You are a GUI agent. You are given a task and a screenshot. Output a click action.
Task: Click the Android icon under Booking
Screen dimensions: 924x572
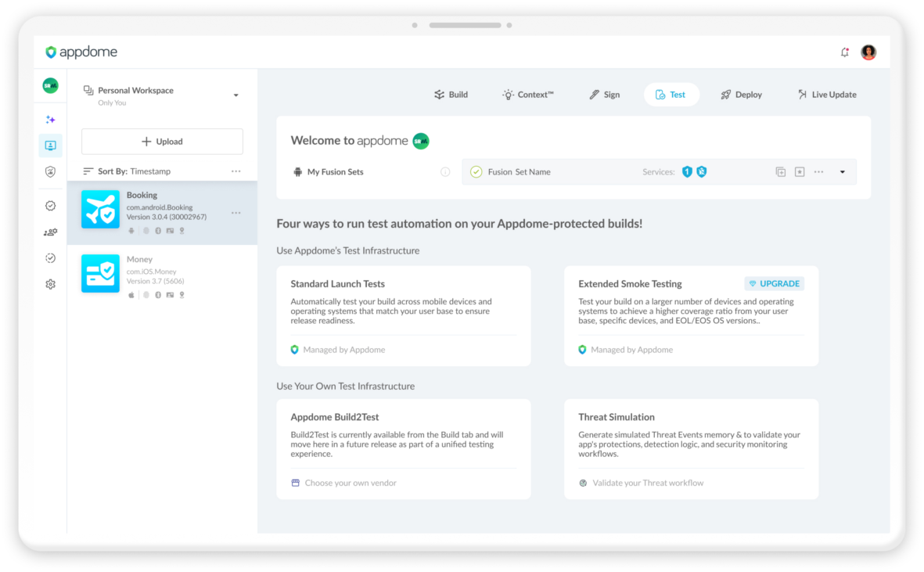tap(131, 231)
